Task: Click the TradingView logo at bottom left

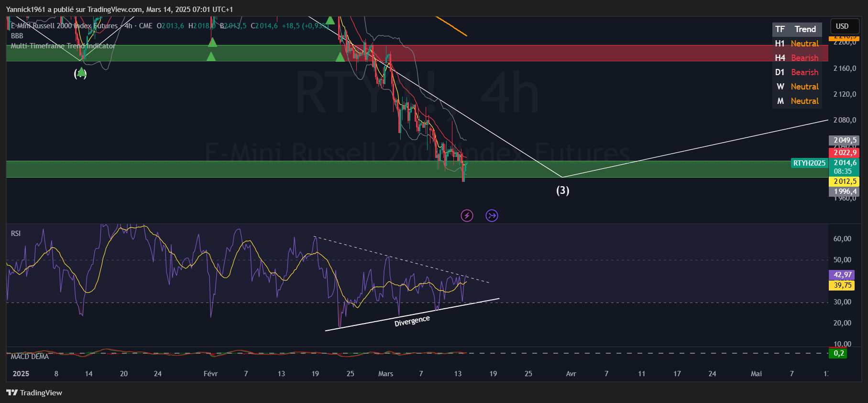Action: point(34,393)
